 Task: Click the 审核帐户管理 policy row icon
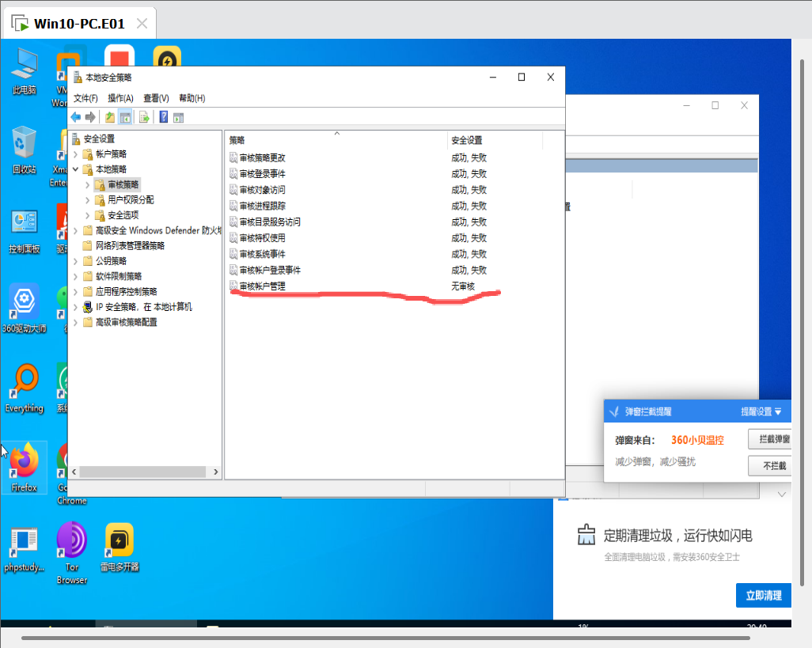(x=233, y=286)
